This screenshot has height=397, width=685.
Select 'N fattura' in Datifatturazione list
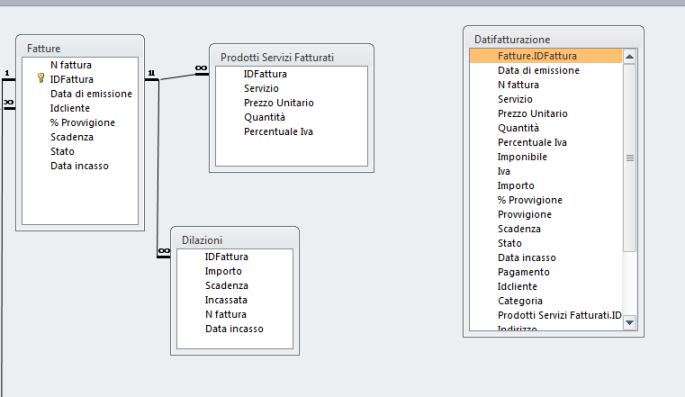(518, 85)
